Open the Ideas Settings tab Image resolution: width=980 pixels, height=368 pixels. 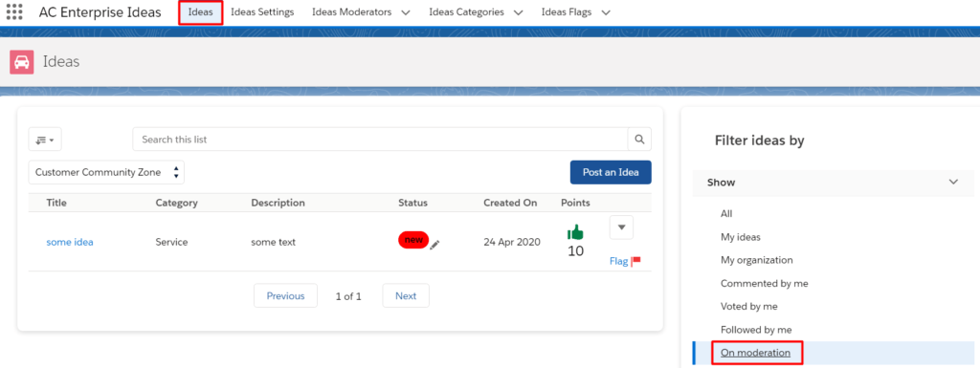tap(262, 12)
